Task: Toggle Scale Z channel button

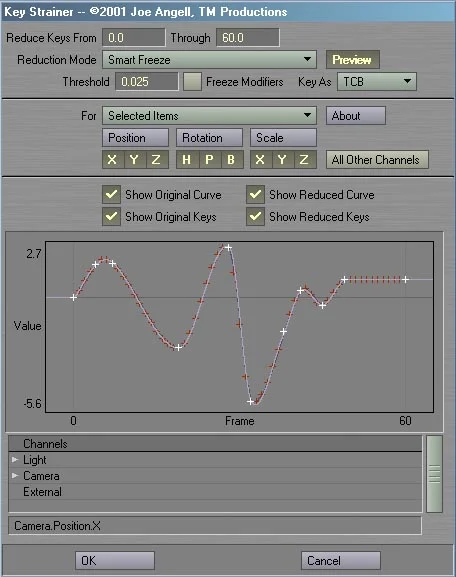Action: pos(305,160)
